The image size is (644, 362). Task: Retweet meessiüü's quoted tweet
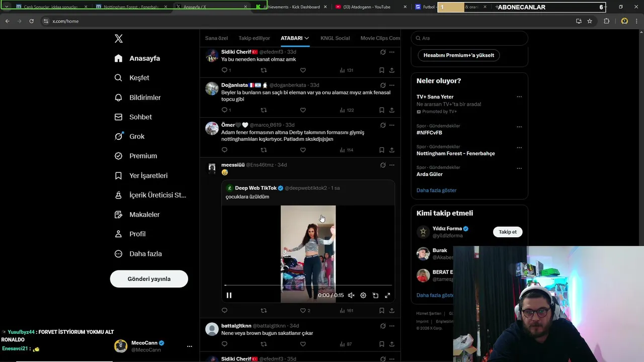tap(264, 311)
